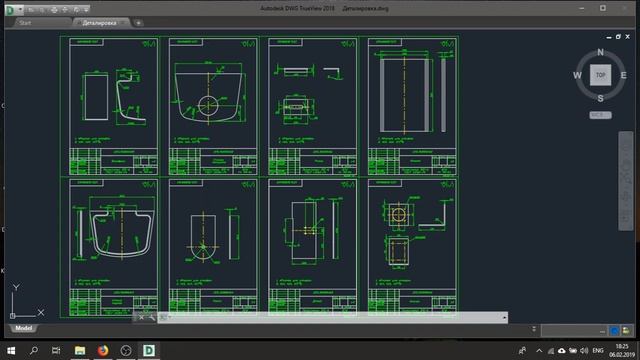This screenshot has height=360, width=640.
Task: Switch to the Model layout tab
Action: pyautogui.click(x=23, y=328)
